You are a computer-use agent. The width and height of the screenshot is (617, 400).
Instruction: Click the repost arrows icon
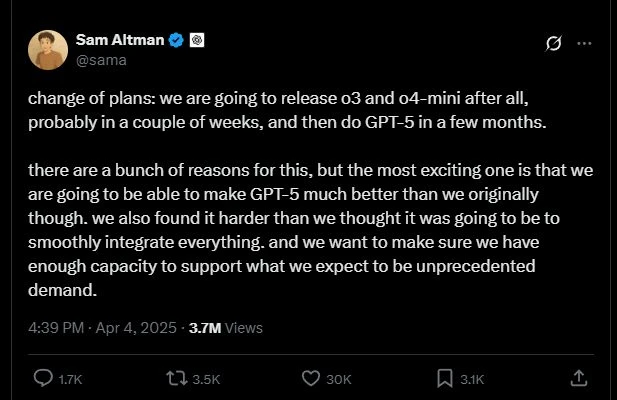click(177, 378)
